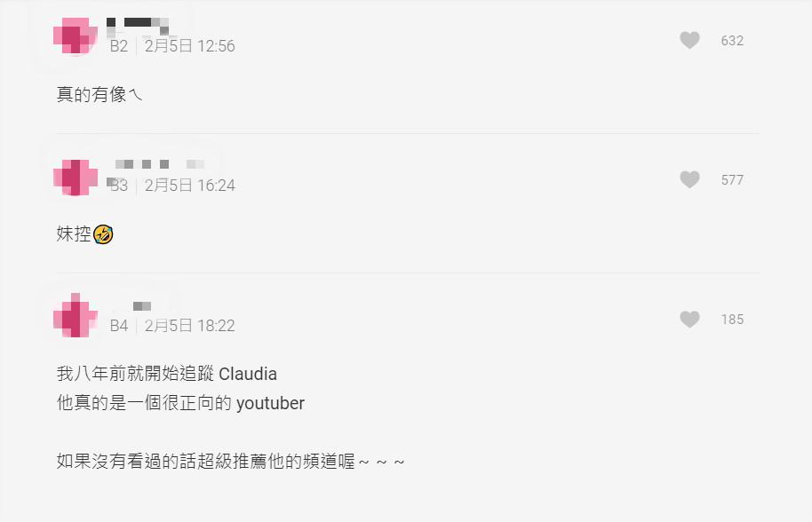
Task: Select the B4 floor label
Action: click(118, 326)
